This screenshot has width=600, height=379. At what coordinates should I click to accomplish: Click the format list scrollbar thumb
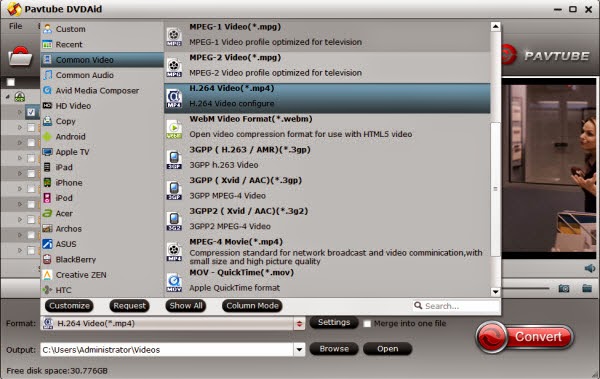[496, 189]
